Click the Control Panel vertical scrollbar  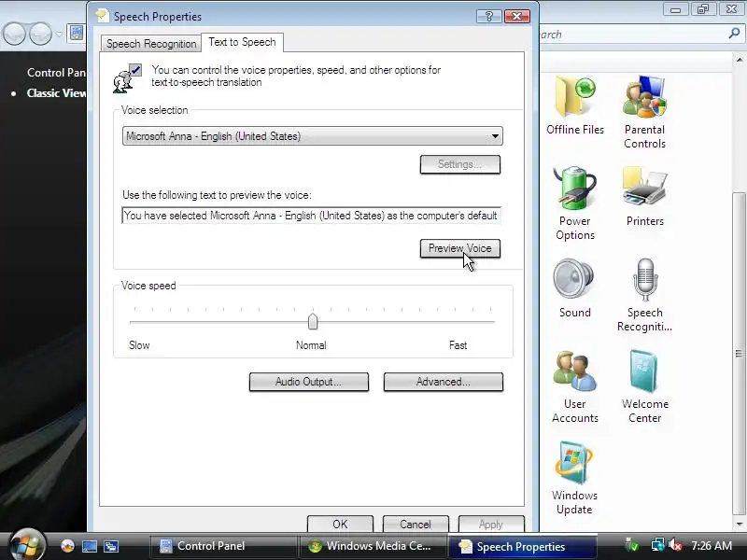(739, 353)
